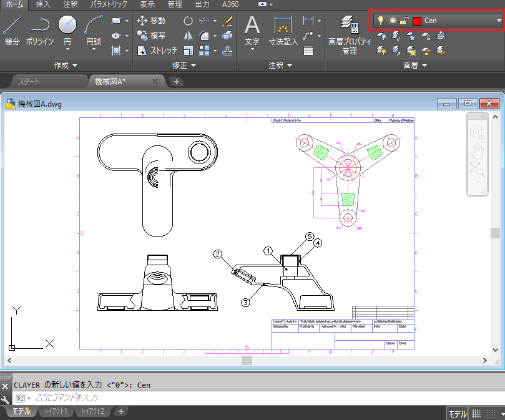Switch to the 管理 ribbon tab

point(175,4)
